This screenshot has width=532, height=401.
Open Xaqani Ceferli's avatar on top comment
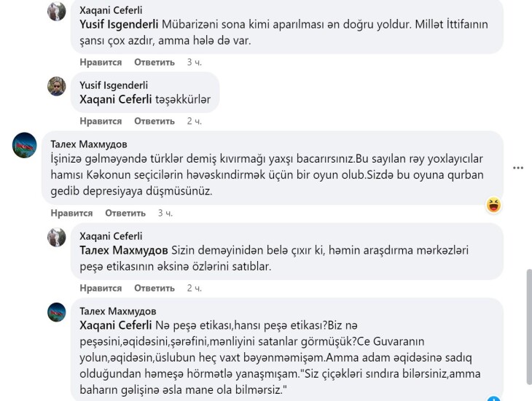pos(56,12)
